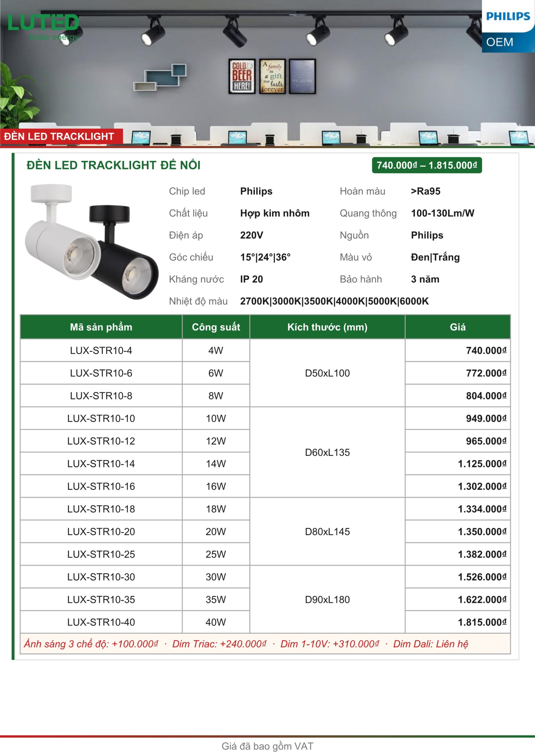The height and width of the screenshot is (756, 535).
Task: Select the price 804.000đ
Action: (x=486, y=396)
